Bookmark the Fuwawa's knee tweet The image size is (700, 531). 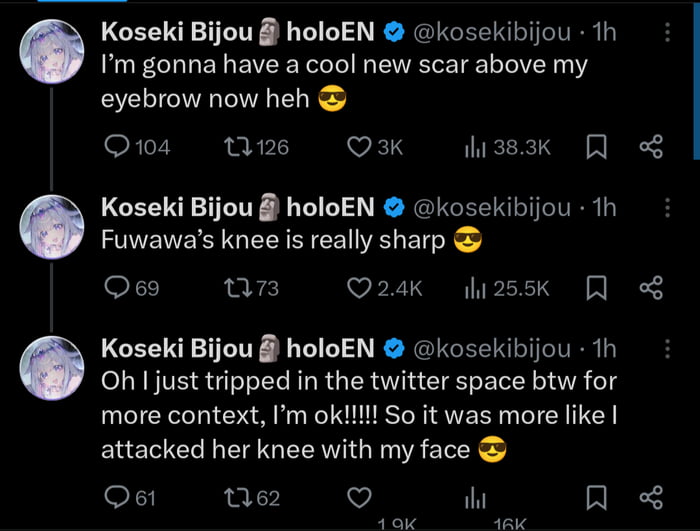point(596,288)
